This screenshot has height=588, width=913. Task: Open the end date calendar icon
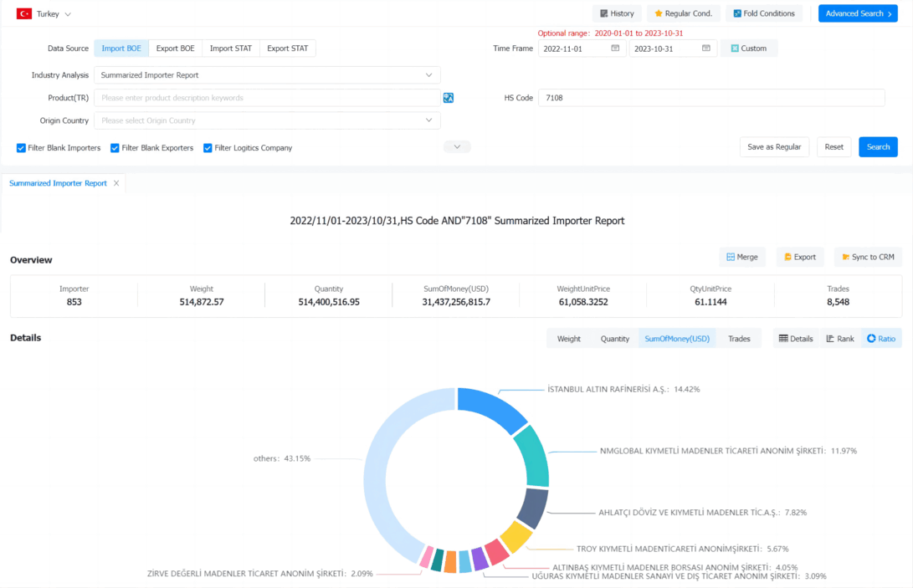tap(705, 49)
